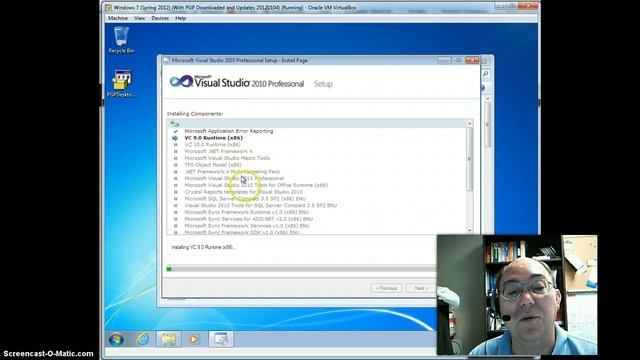Viewport: 640px width, 360px height.
Task: Select Crystal Reports templates for Visual Studio row
Action: click(244, 192)
